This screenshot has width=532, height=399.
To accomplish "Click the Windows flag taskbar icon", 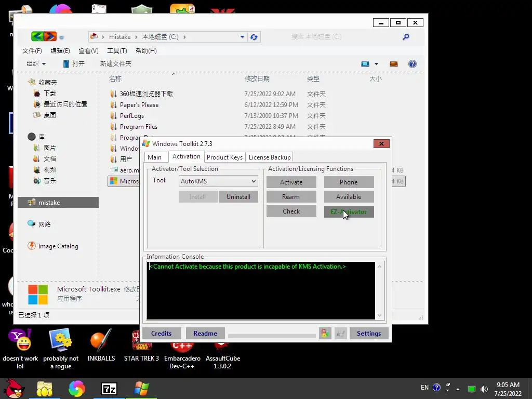I will (x=141, y=389).
